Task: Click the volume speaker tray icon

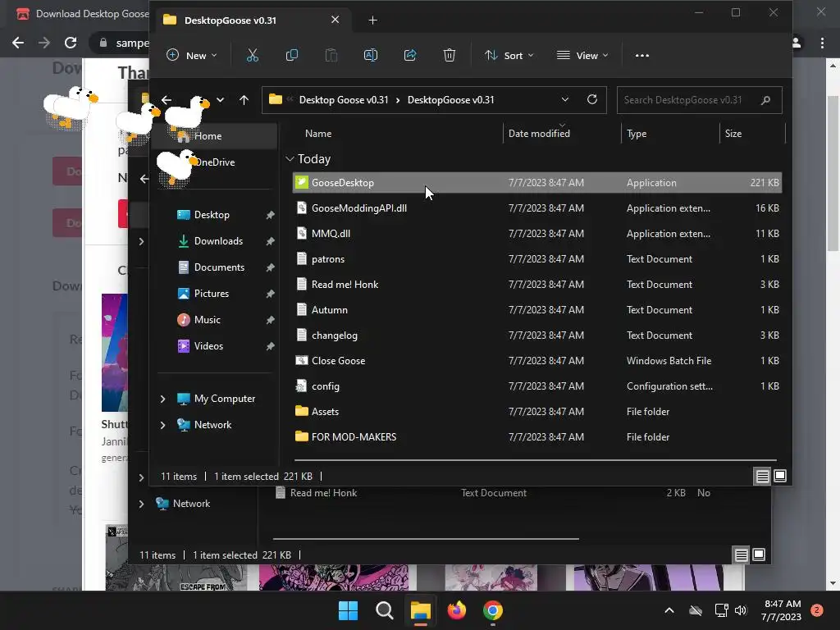Action: 741,610
